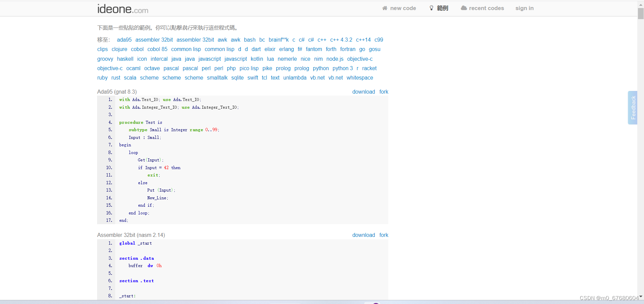Fork the Assembler 32bit sample
Viewport: 644px width, 304px height.
click(384, 235)
